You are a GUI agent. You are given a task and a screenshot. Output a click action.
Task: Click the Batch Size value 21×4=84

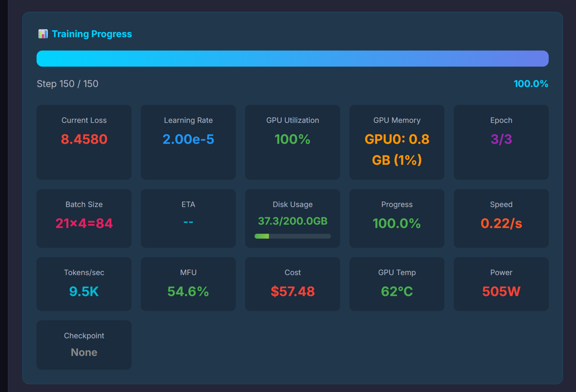pos(84,223)
